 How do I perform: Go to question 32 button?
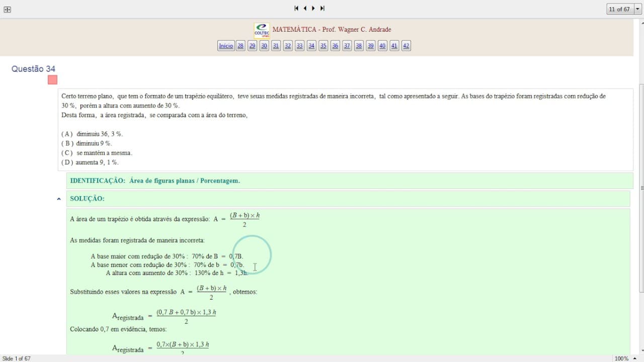(288, 46)
